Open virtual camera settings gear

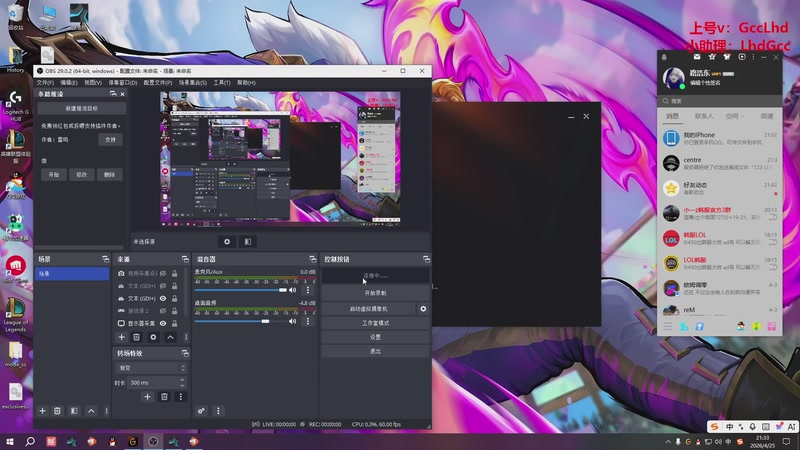coord(423,309)
